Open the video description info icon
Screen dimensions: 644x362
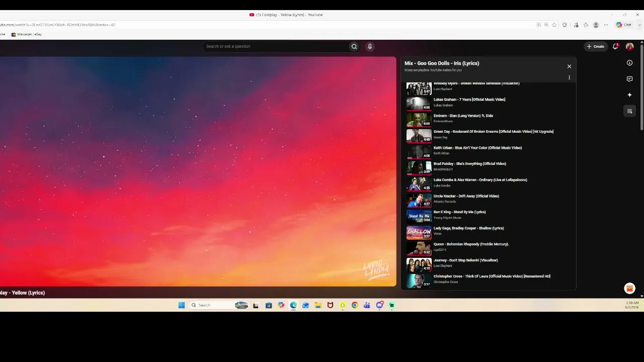629,63
